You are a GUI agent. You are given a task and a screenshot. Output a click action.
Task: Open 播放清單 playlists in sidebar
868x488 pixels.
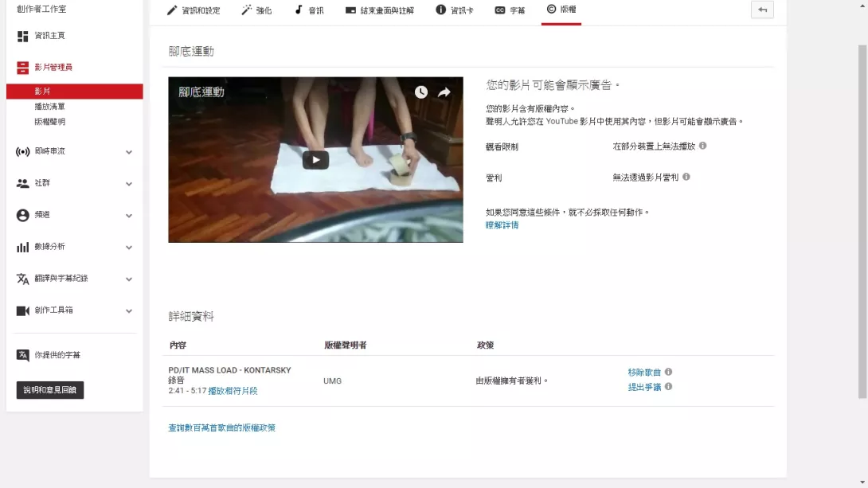tap(49, 106)
